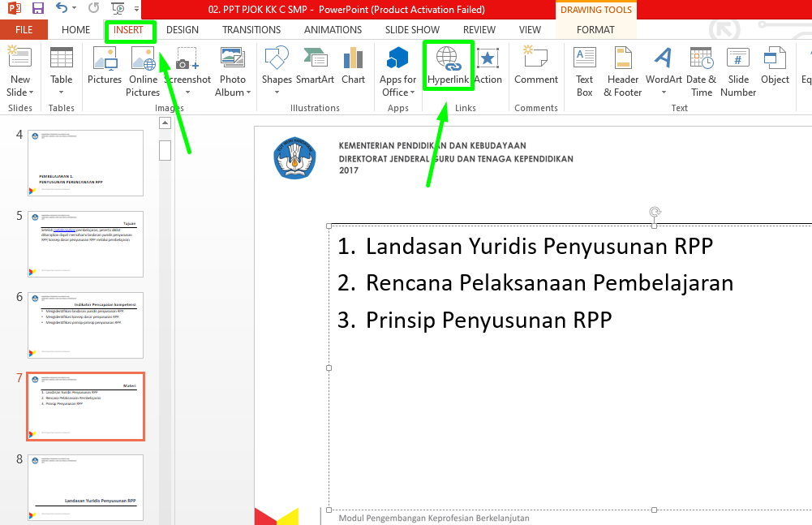Screen dimensions: 812x525
Task: Insert a Text Box
Action: 584,73
